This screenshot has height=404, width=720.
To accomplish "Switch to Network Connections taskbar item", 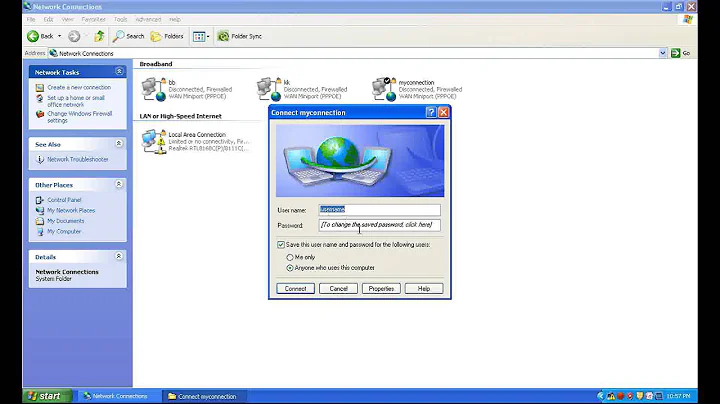I will pos(117,396).
